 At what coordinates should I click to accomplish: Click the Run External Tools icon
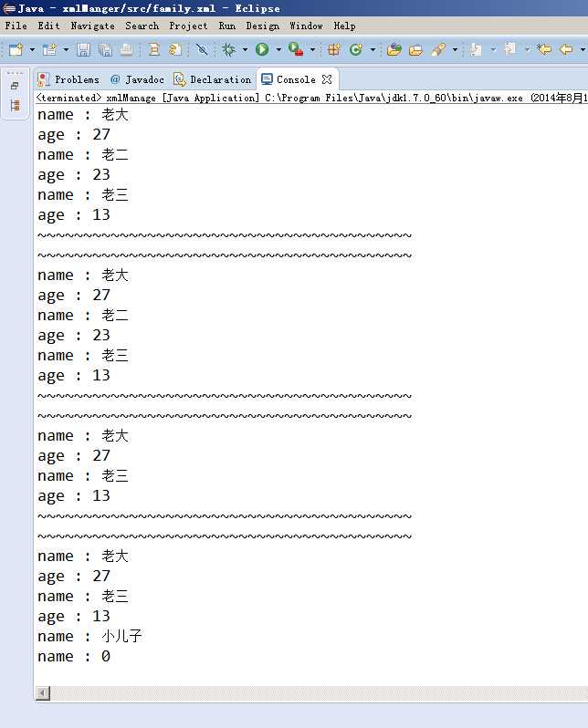[x=296, y=49]
